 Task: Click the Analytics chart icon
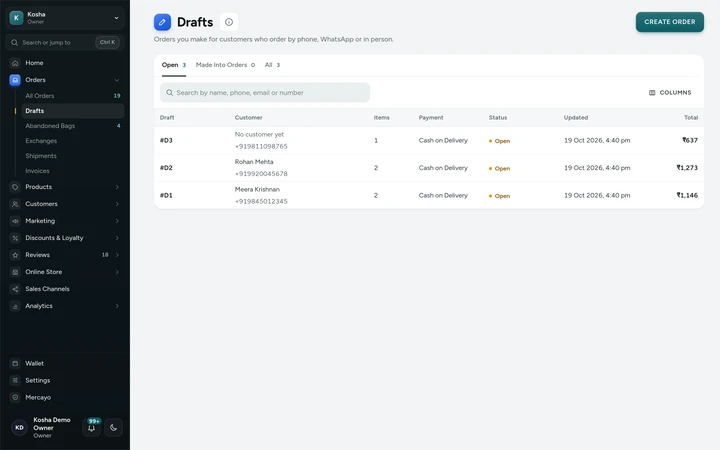click(15, 306)
